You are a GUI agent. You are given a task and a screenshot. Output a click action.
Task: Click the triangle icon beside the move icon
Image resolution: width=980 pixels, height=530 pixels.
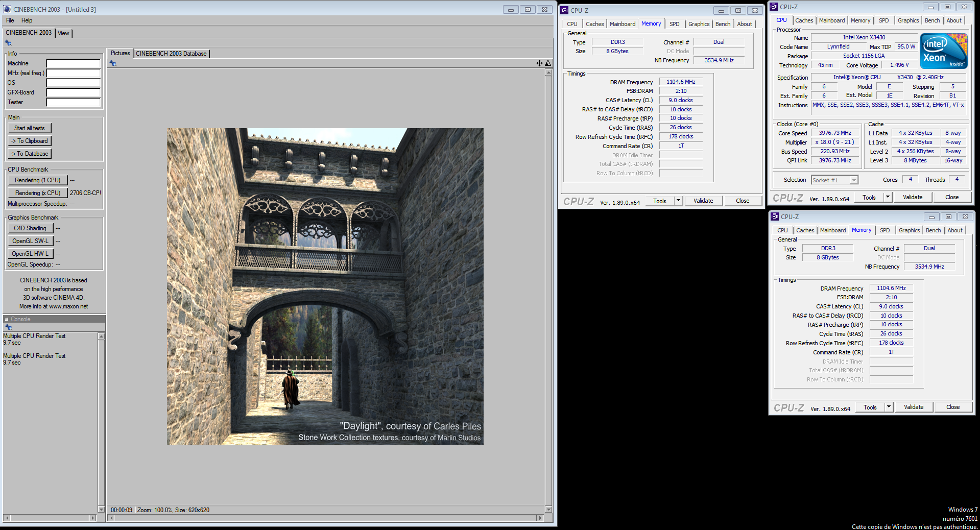(548, 63)
